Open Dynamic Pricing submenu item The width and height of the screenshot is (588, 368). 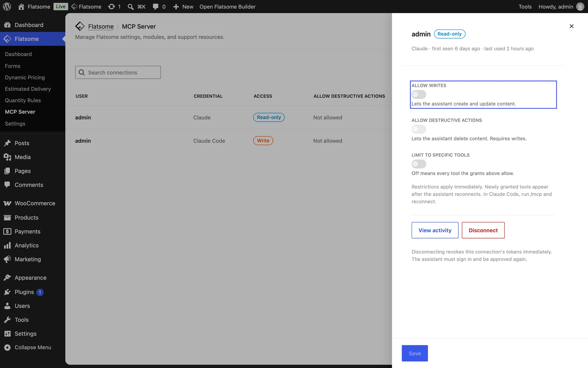(25, 78)
